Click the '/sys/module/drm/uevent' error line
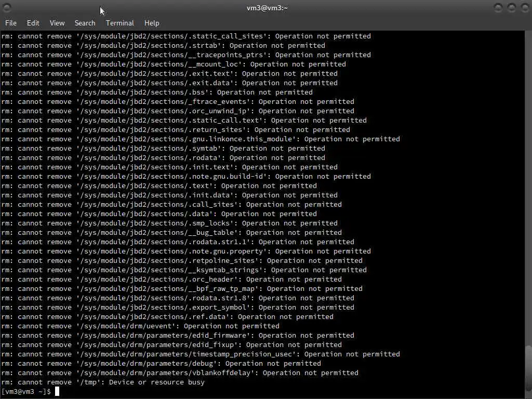 tap(140, 326)
